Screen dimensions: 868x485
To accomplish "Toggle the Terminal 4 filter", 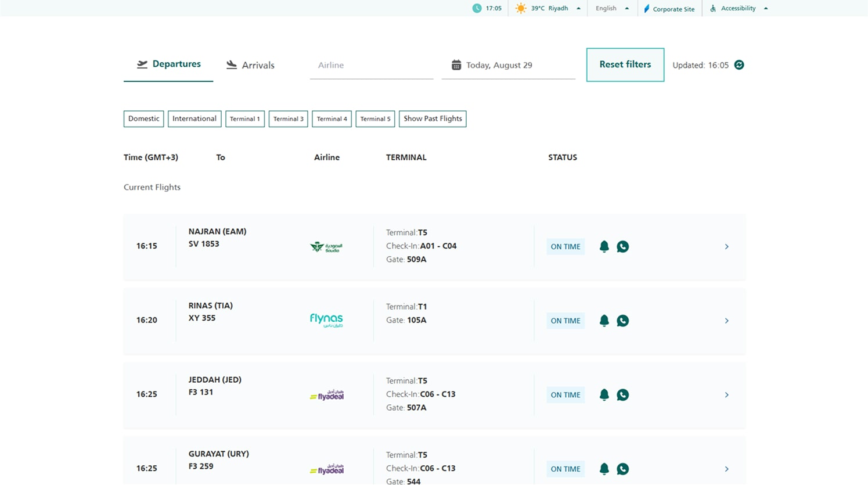I will click(332, 118).
